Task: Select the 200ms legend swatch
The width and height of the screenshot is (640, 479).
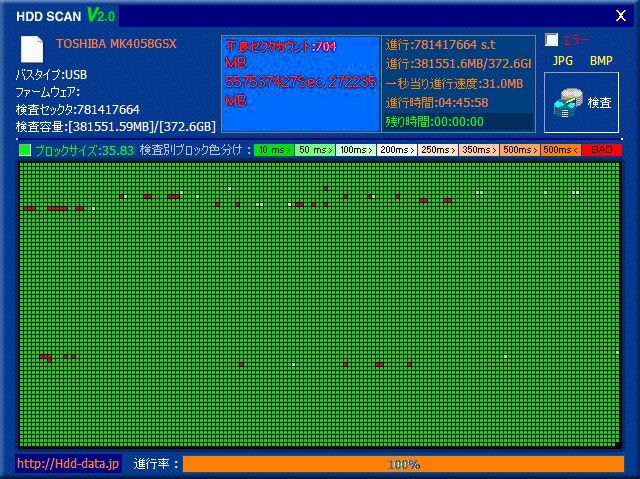Action: point(396,150)
